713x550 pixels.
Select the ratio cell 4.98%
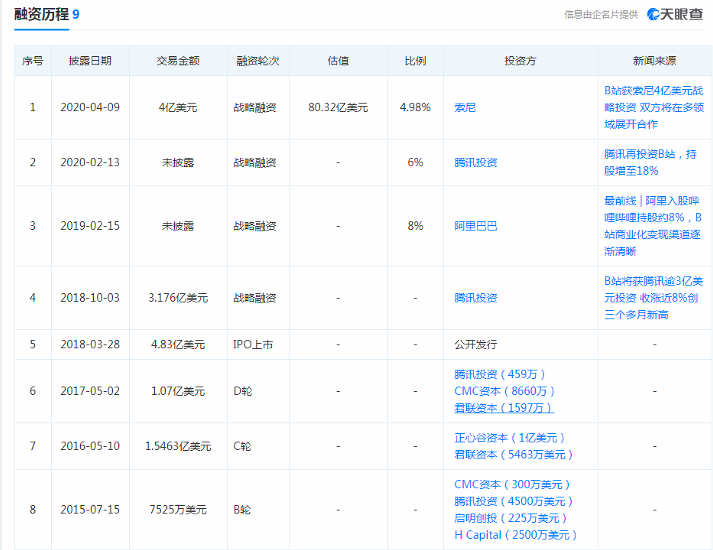(x=415, y=108)
